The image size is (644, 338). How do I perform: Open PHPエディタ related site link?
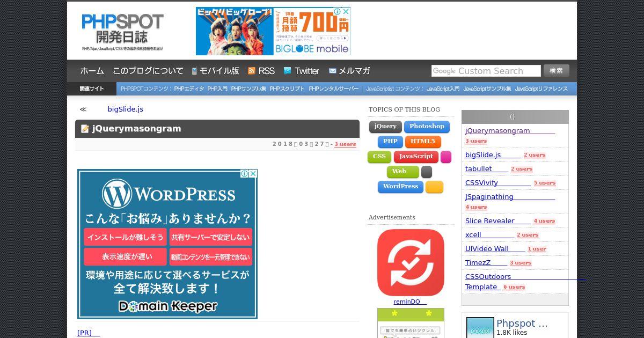(189, 89)
